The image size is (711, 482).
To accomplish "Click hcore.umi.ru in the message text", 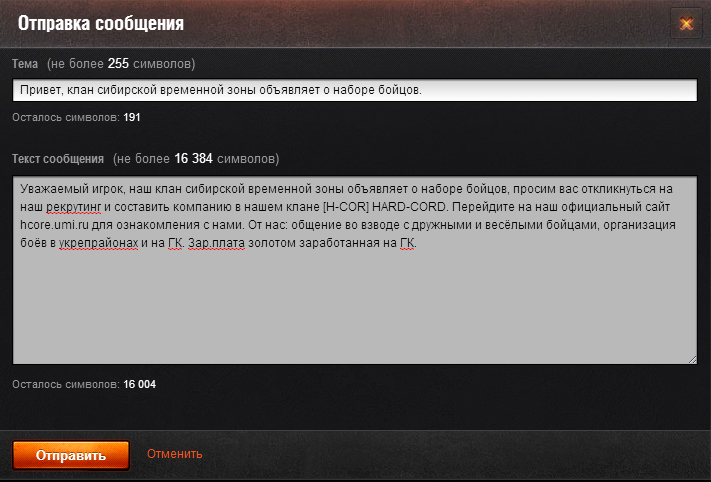I will [x=54, y=225].
